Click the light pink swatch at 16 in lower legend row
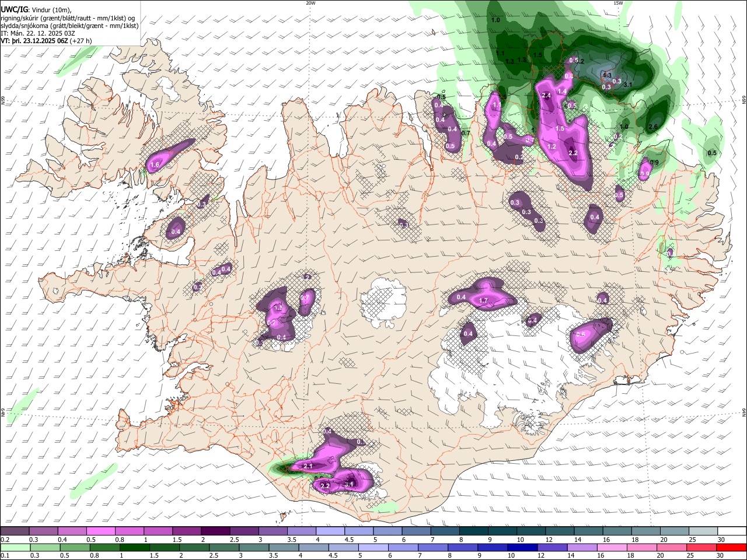The width and height of the screenshot is (747, 560). (x=612, y=547)
